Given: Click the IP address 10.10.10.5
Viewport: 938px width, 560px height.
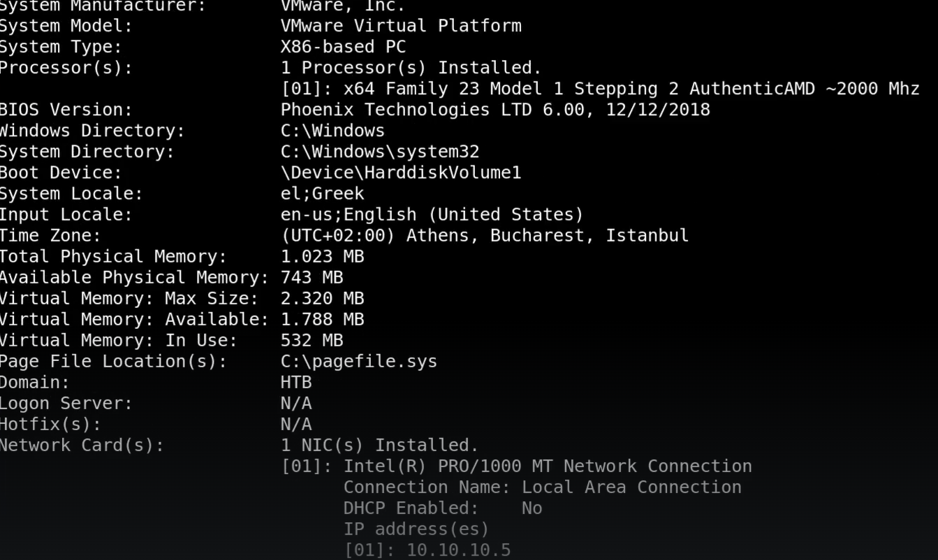Looking at the screenshot, I should click(458, 550).
